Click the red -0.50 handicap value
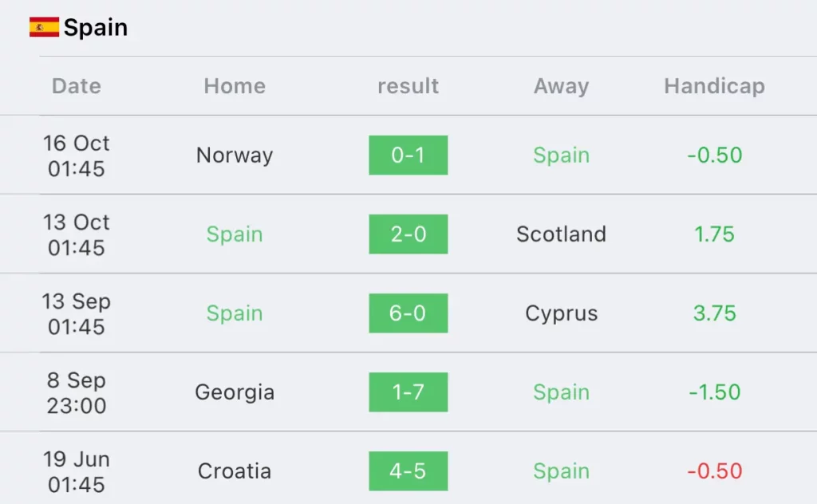Image resolution: width=817 pixels, height=504 pixels. (714, 471)
